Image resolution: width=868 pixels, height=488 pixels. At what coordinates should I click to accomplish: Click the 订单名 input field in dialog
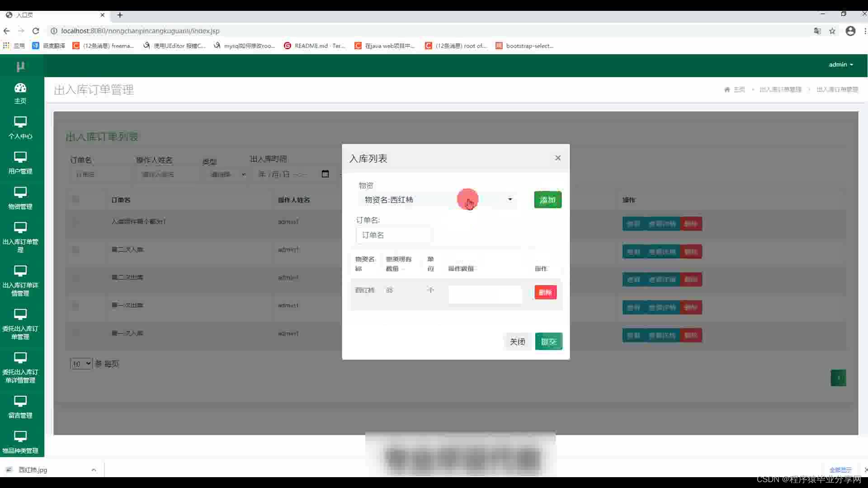(393, 235)
